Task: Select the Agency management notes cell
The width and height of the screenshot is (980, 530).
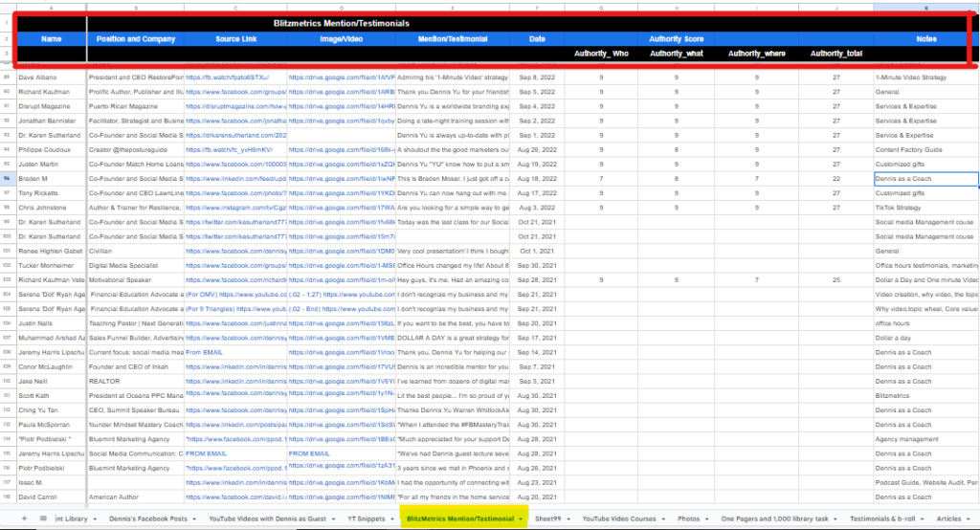Action: point(926,439)
